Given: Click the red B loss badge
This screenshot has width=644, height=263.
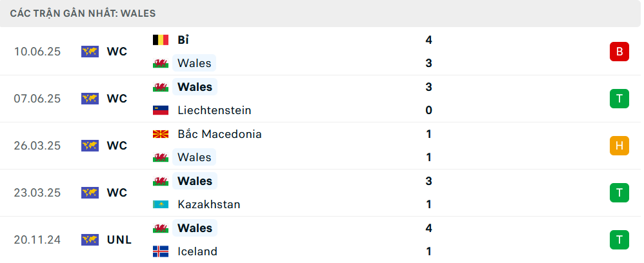Looking at the screenshot, I should pyautogui.click(x=619, y=52).
